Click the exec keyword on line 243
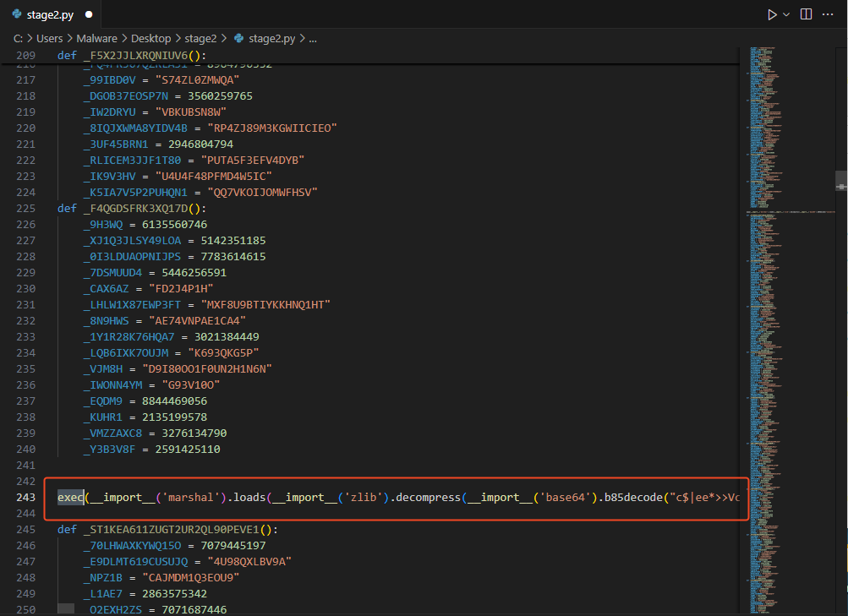The height and width of the screenshot is (616, 848). [70, 497]
